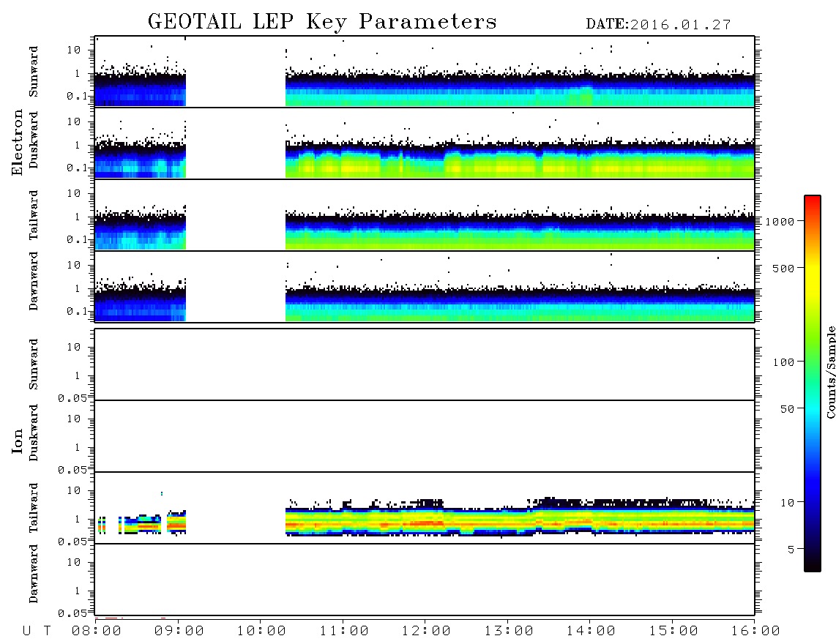Click the 500 colorbar tick label
The width and height of the screenshot is (836, 644).
pos(784,268)
